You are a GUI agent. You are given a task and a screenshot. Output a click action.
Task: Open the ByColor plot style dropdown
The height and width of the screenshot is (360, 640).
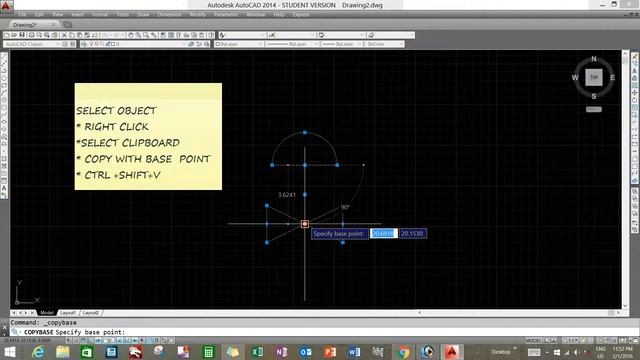click(x=384, y=44)
